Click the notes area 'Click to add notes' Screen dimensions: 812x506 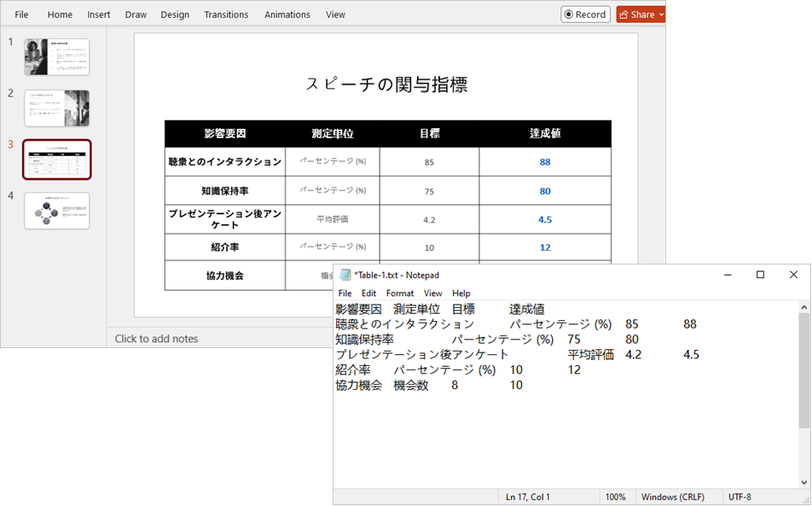tap(156, 339)
